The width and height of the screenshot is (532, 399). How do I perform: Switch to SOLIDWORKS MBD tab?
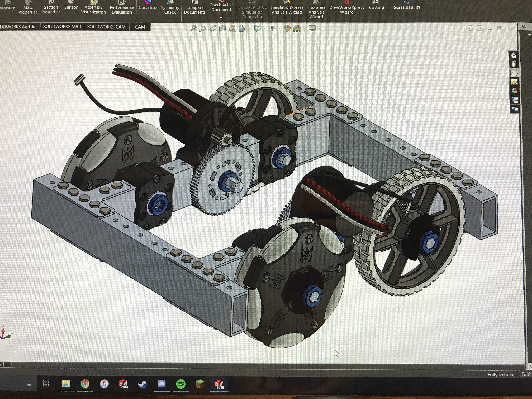pos(62,27)
